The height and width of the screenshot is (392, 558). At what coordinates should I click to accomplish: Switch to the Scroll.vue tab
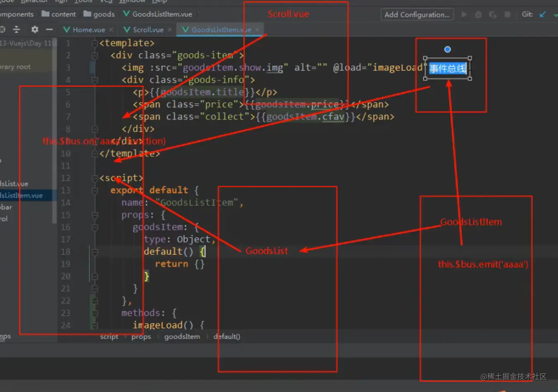point(148,30)
